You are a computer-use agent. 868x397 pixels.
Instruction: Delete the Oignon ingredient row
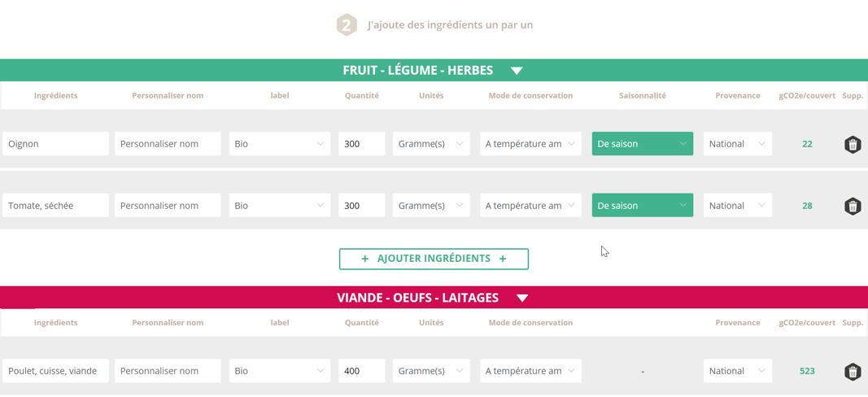click(x=852, y=145)
